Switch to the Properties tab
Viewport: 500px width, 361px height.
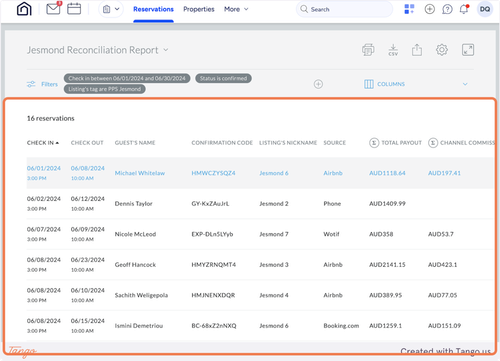pos(199,9)
